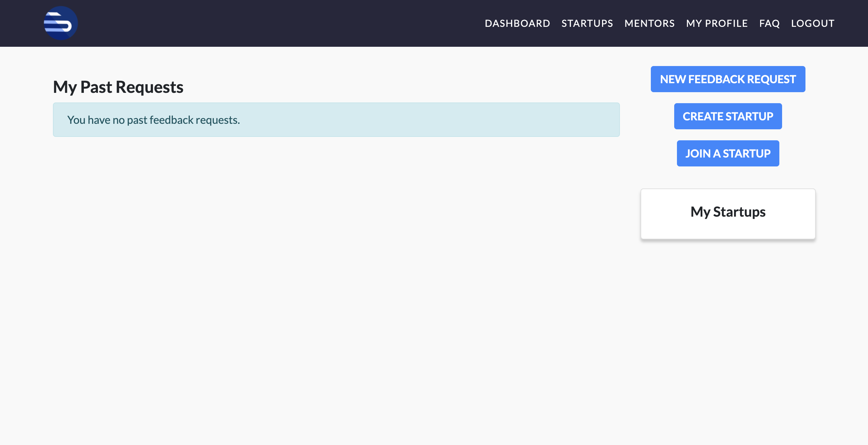
Task: Click the white My Startups panel
Action: pyautogui.click(x=728, y=227)
